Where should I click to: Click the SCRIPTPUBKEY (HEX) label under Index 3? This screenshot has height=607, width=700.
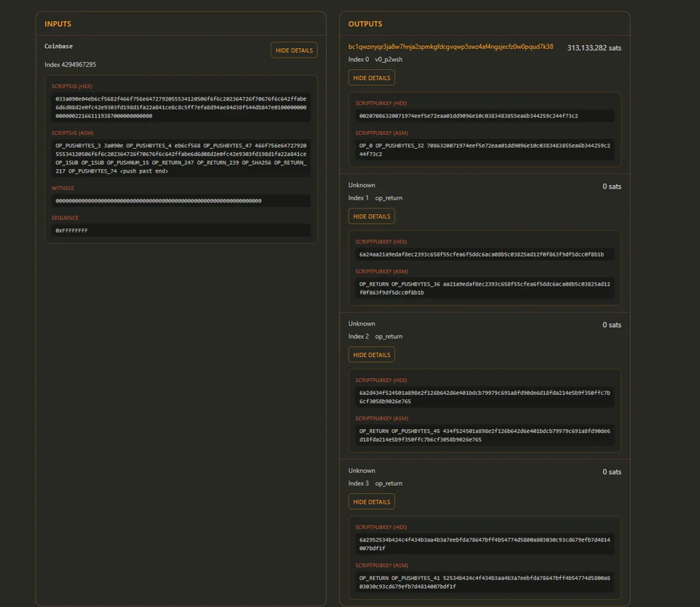(381, 527)
